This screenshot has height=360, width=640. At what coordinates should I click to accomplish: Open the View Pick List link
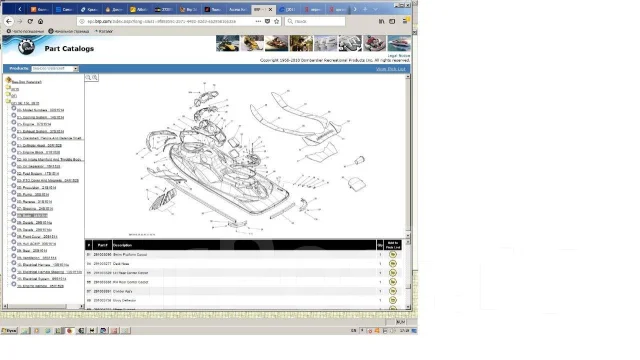coord(391,69)
